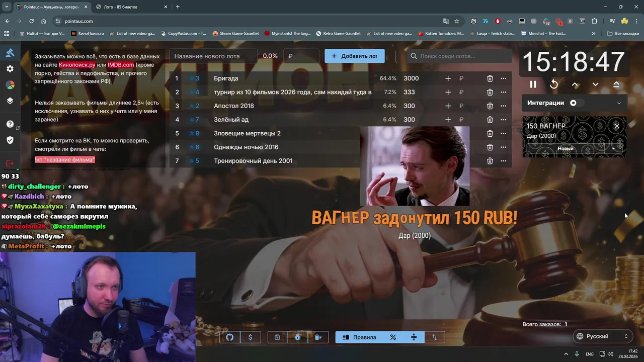Bookmark this page with star icon
The image size is (644, 362).
[457, 21]
